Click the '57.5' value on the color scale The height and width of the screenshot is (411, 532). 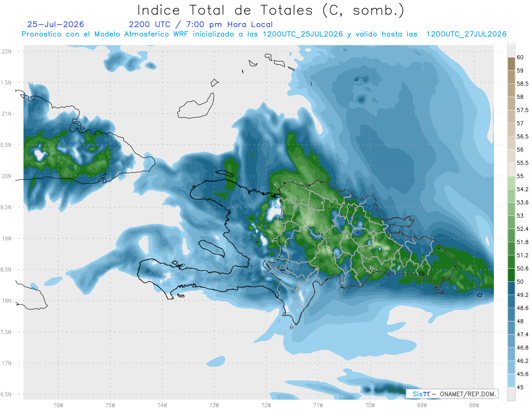pyautogui.click(x=523, y=110)
